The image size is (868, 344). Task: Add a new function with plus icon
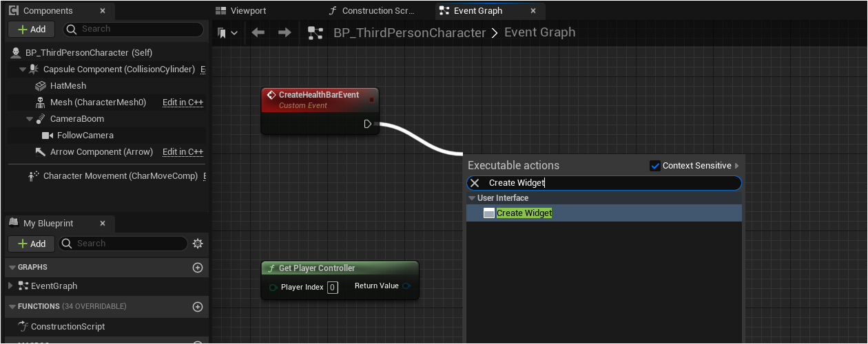[198, 307]
